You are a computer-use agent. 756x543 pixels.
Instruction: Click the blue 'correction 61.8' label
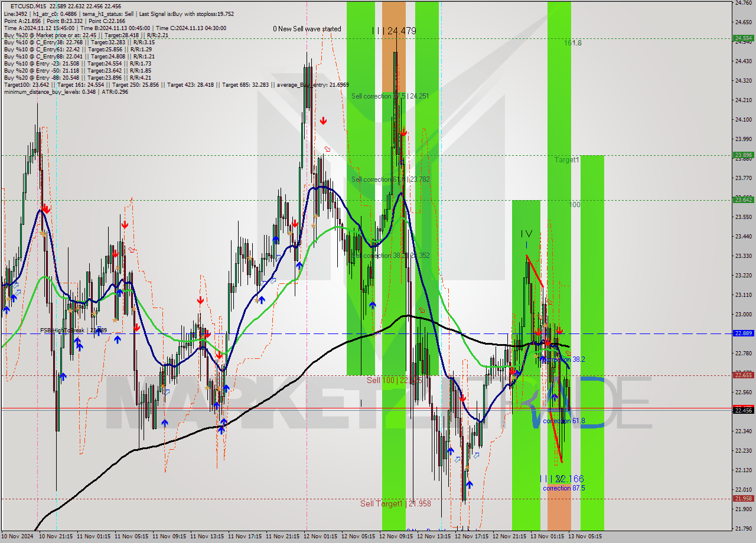pyautogui.click(x=564, y=421)
